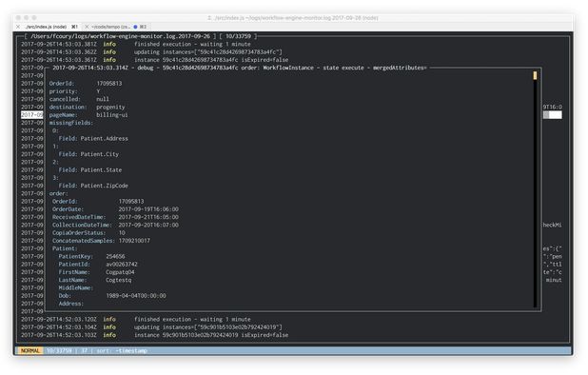The width and height of the screenshot is (588, 375).
Task: Click the yellow minimize window button
Action: (x=27, y=18)
